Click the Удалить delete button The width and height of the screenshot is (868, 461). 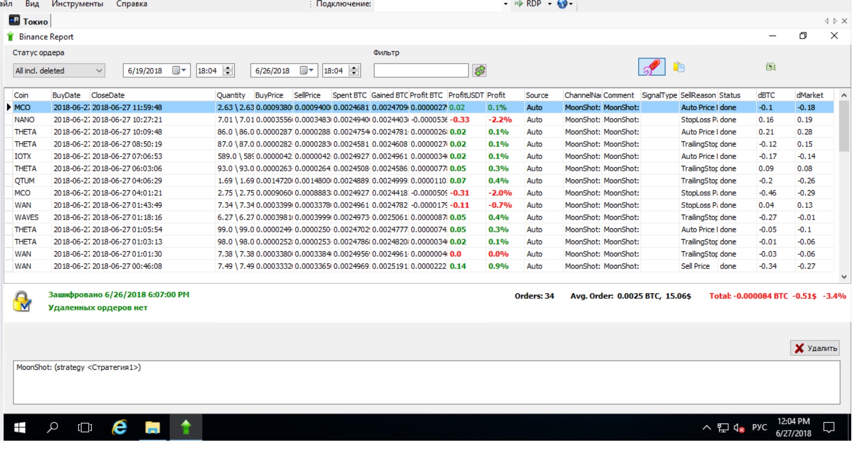click(815, 348)
